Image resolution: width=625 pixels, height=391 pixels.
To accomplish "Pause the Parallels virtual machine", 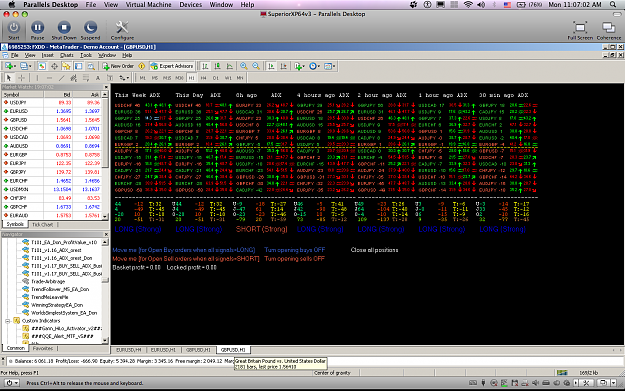I will tap(37, 30).
